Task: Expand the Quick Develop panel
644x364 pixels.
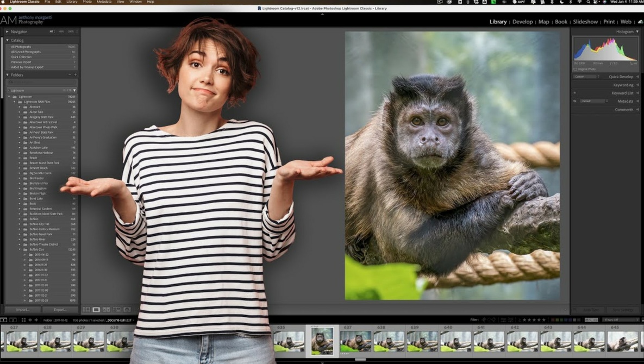Action: pos(637,77)
